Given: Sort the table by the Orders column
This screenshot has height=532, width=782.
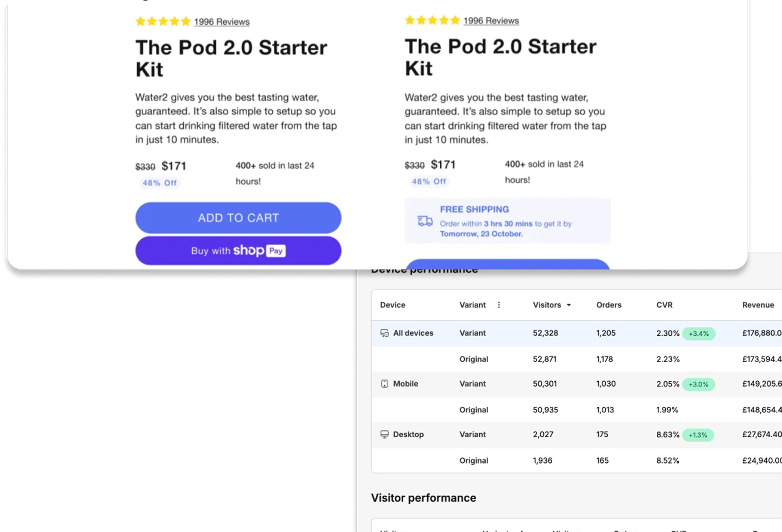Looking at the screenshot, I should pyautogui.click(x=608, y=305).
